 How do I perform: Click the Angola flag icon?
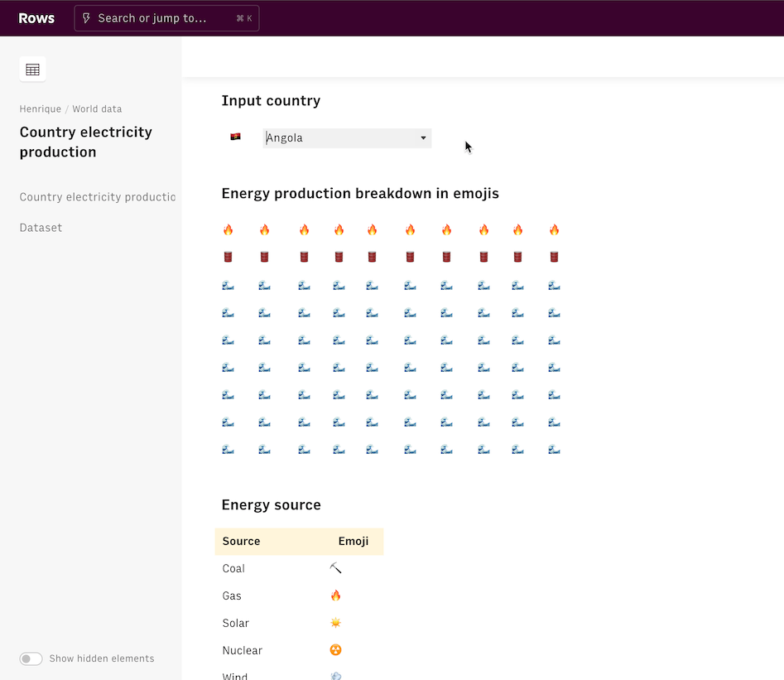(x=235, y=137)
